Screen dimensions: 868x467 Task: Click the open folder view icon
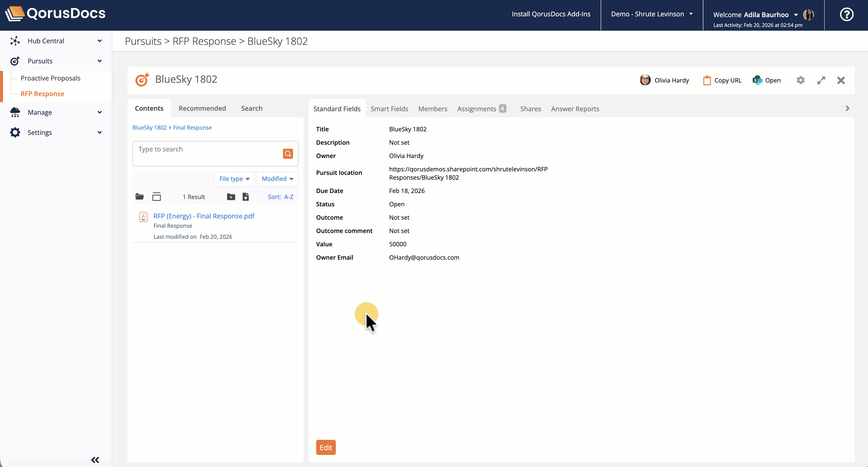pyautogui.click(x=139, y=197)
